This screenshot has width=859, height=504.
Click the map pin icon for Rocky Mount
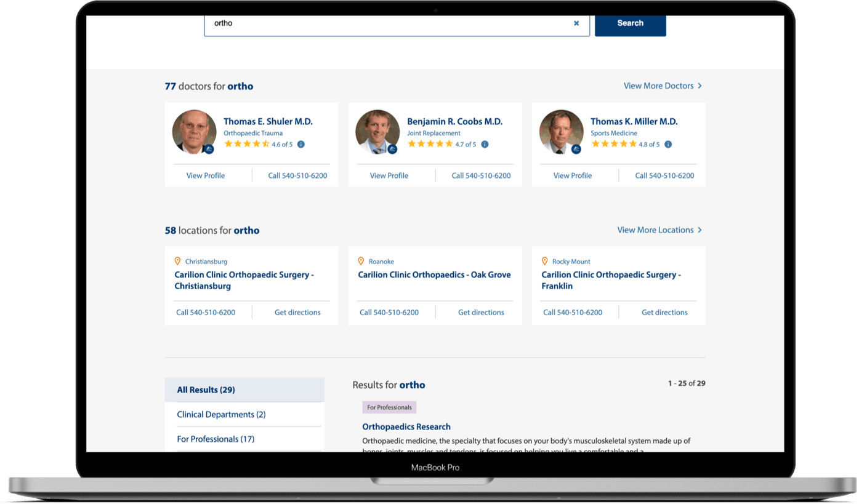[544, 262]
